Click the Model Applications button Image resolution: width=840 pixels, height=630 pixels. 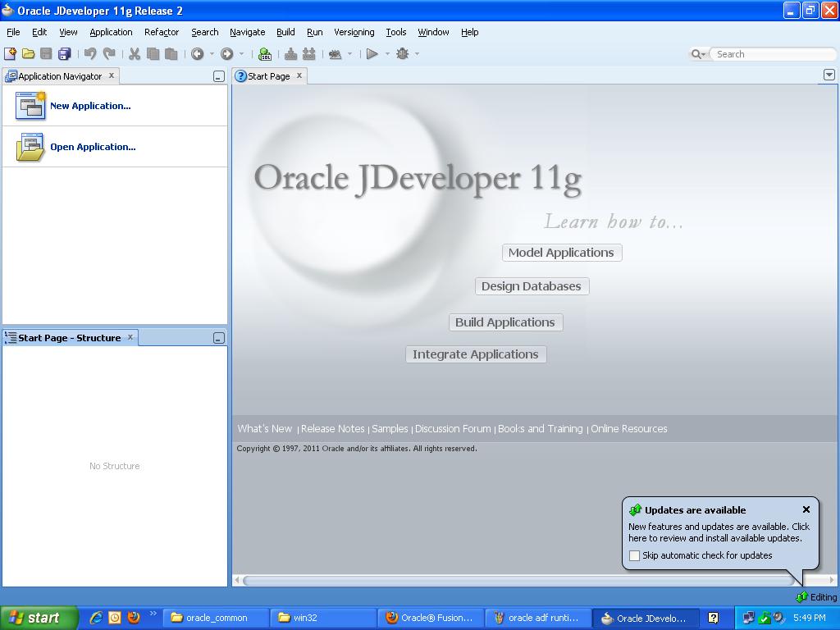coord(561,253)
